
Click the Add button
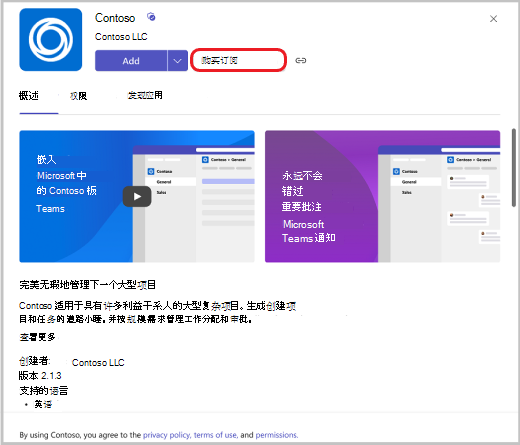point(131,61)
